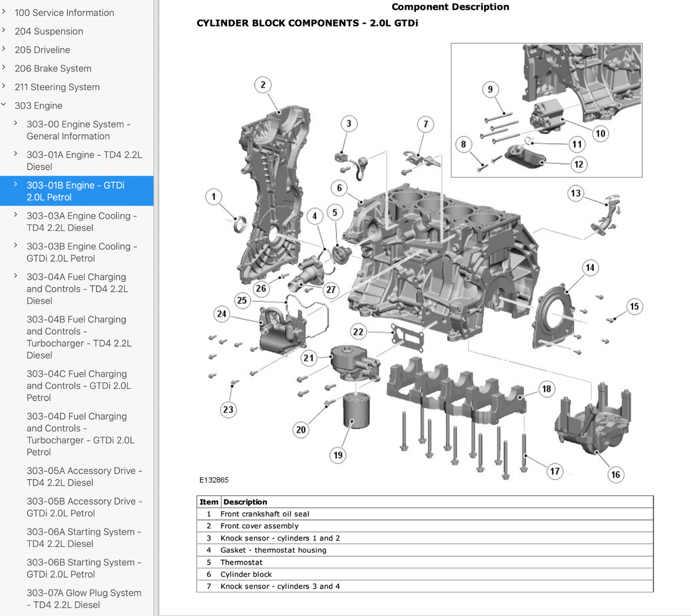Click callout number 19 oil filter
691x616 pixels.
tap(338, 455)
